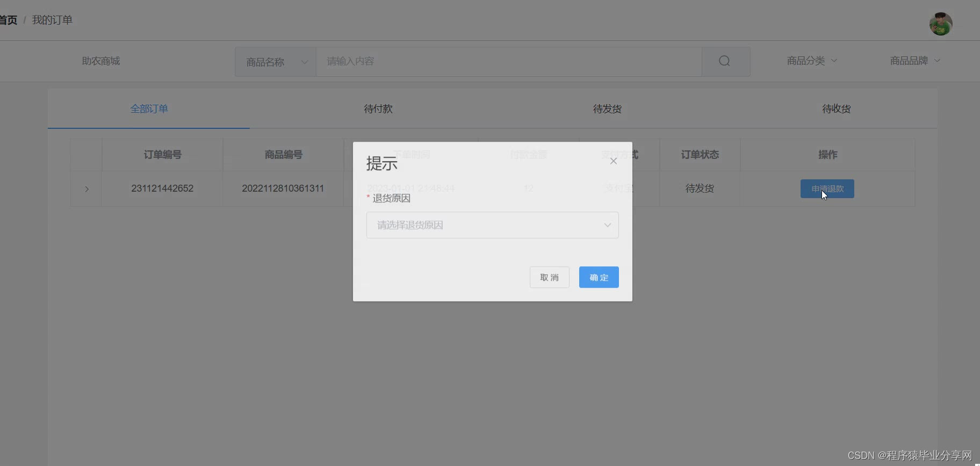This screenshot has height=466, width=980.
Task: Open the 商品名称 dropdown
Action: pyautogui.click(x=276, y=62)
